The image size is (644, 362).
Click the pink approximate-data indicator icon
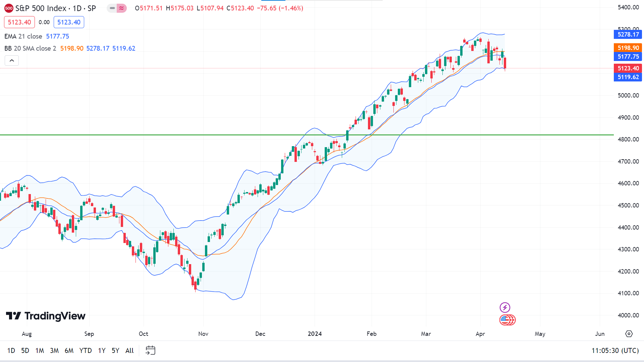pos(121,8)
